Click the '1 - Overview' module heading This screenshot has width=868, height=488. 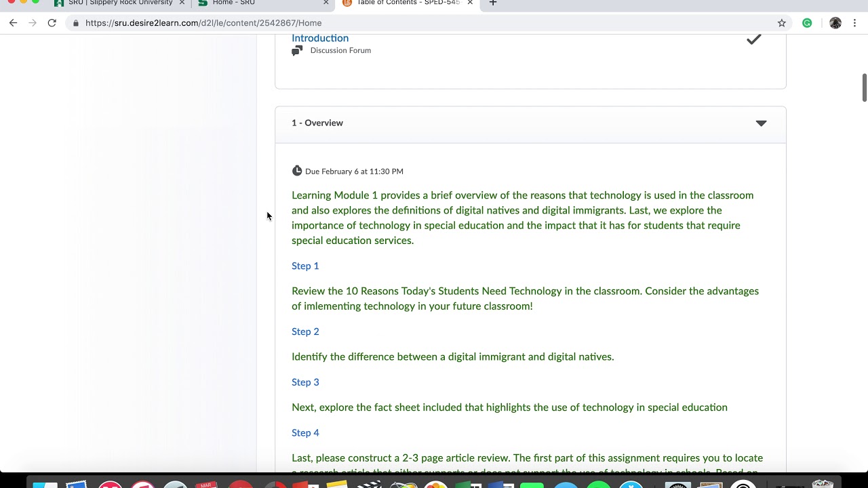tap(317, 123)
